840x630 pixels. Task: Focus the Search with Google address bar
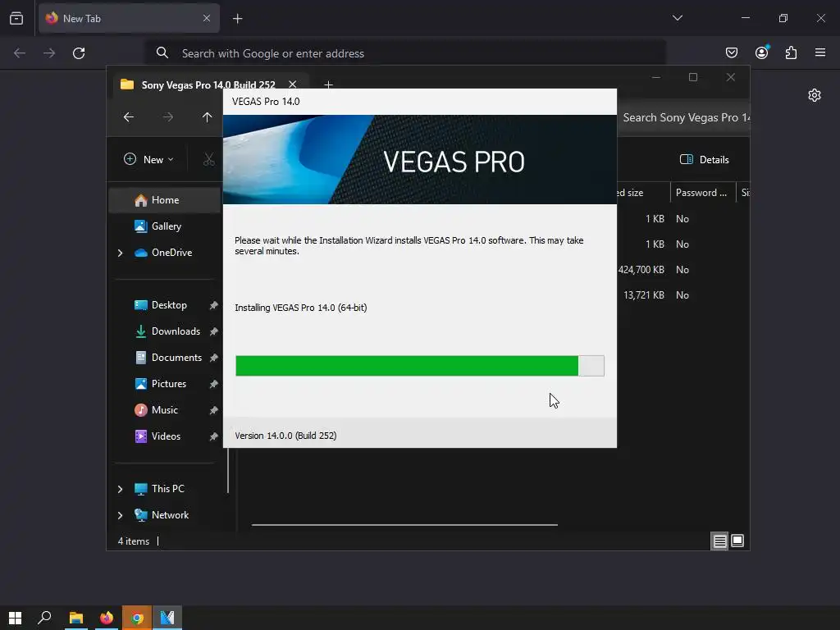406,53
